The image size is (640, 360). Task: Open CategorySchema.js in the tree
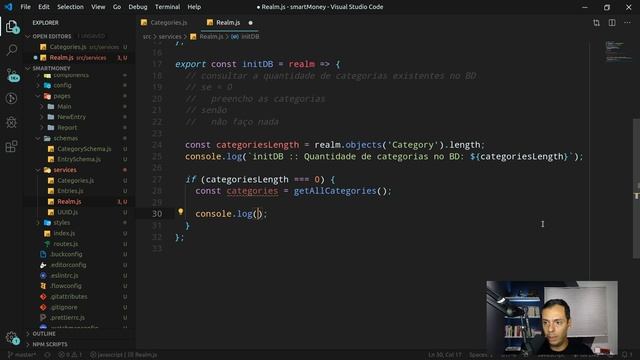click(84, 149)
